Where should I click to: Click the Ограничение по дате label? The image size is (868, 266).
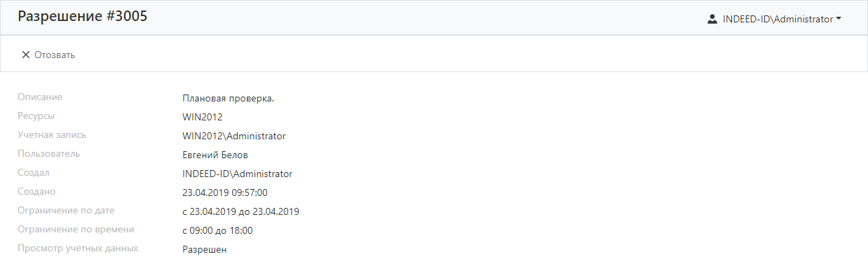click(x=66, y=210)
